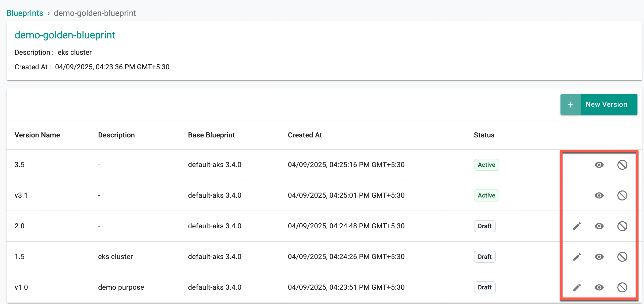Create a New Version
644x304 pixels.
pyautogui.click(x=599, y=105)
